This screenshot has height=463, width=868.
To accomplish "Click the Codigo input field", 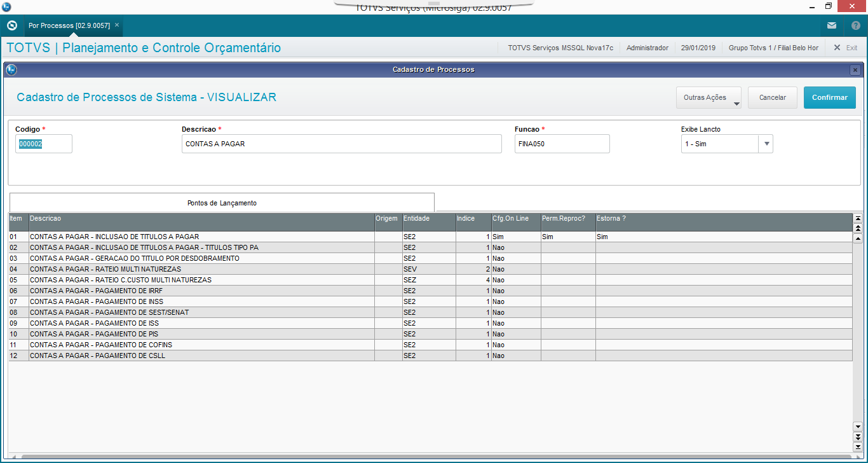I will 44,144.
